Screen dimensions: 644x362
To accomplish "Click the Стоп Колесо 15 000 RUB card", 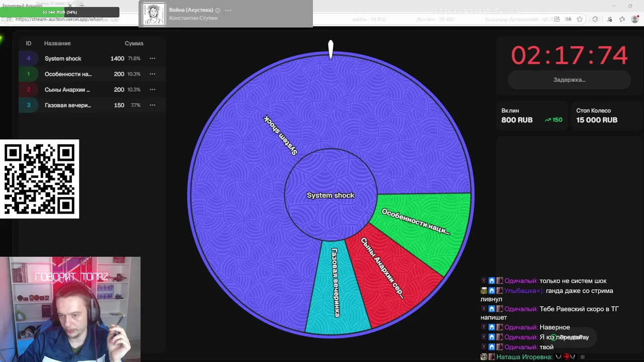I will [606, 116].
